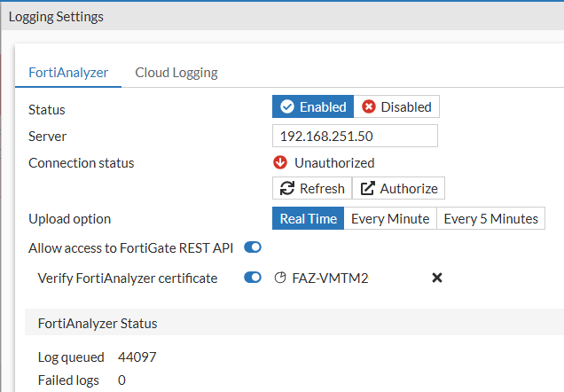
Task: Remove the FAZ-VMTM2 certificate with X
Action: (437, 278)
